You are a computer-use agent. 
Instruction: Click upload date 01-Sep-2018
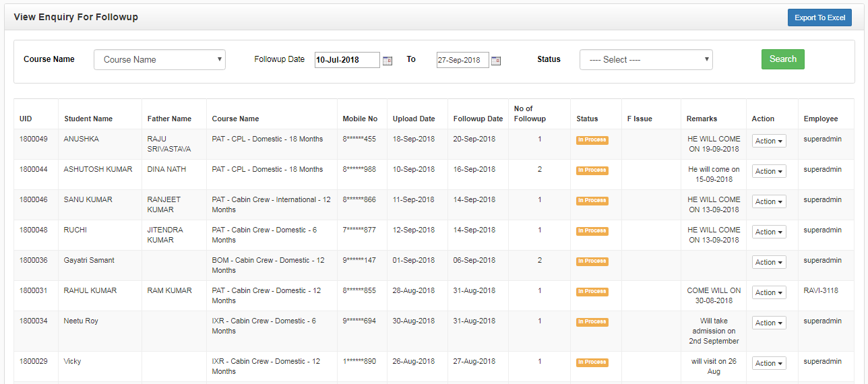[x=414, y=260]
